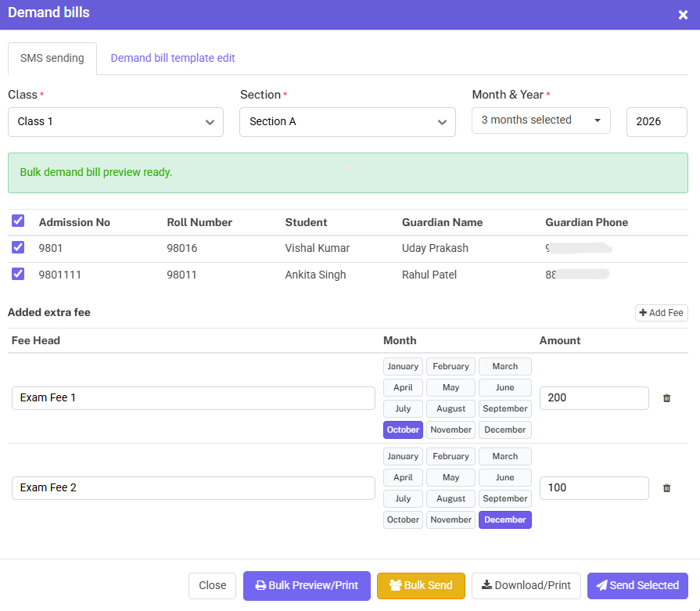Select February for Exam Fee 1

point(451,367)
